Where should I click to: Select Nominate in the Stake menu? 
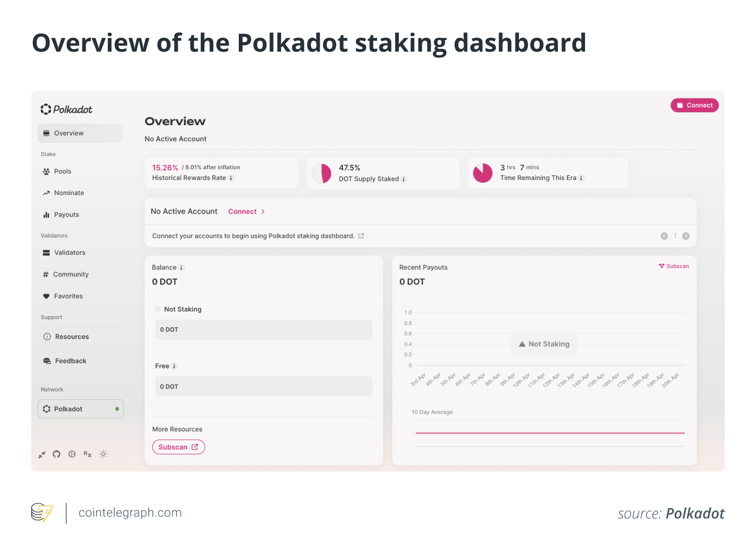[x=69, y=193]
